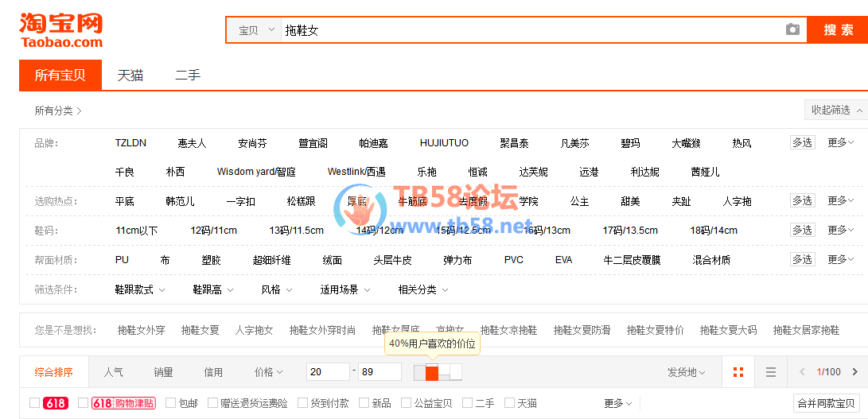This screenshot has width=868, height=419.
Task: Tick the 618购物津贴 checkbox
Action: click(x=83, y=403)
